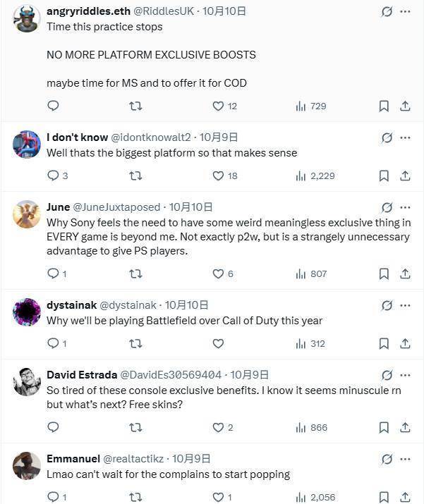The image size is (424, 504).
Task: Open angryriddles.eth's profile avatar
Action: (x=27, y=18)
